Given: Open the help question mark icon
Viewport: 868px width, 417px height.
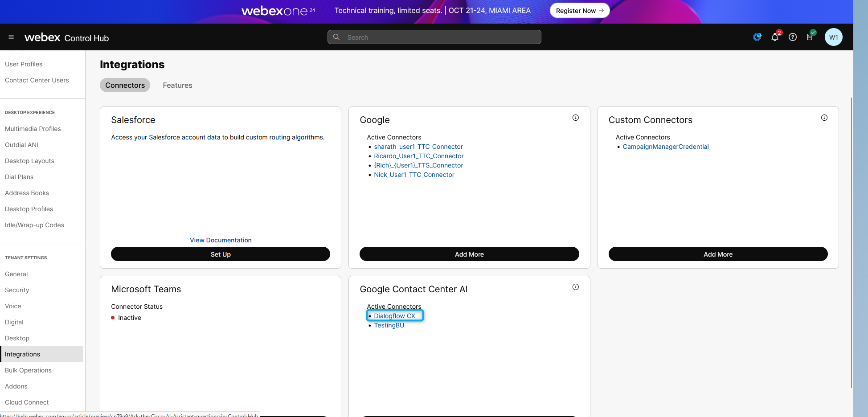Looking at the screenshot, I should (x=793, y=37).
